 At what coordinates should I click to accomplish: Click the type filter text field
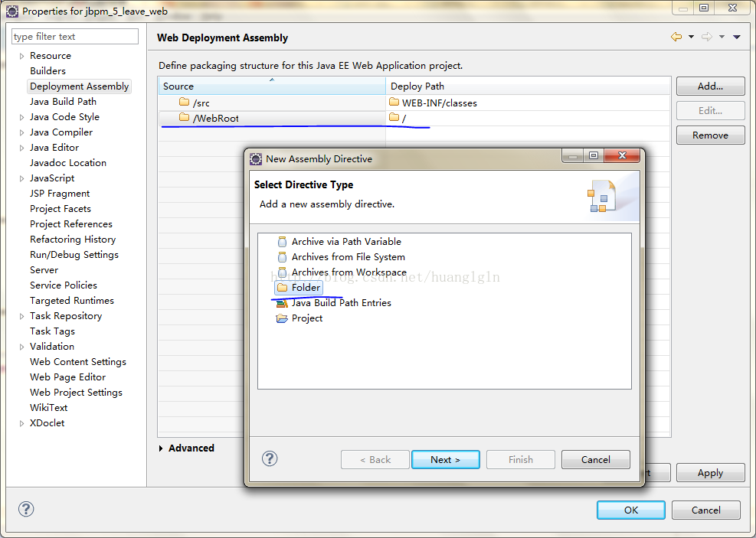pyautogui.click(x=75, y=37)
